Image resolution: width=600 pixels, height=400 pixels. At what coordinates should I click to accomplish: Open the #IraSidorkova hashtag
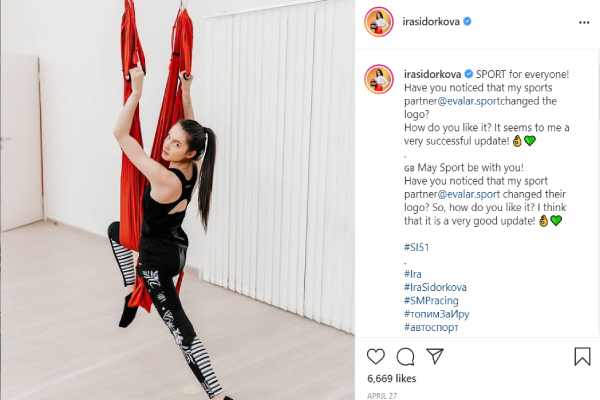pyautogui.click(x=435, y=287)
